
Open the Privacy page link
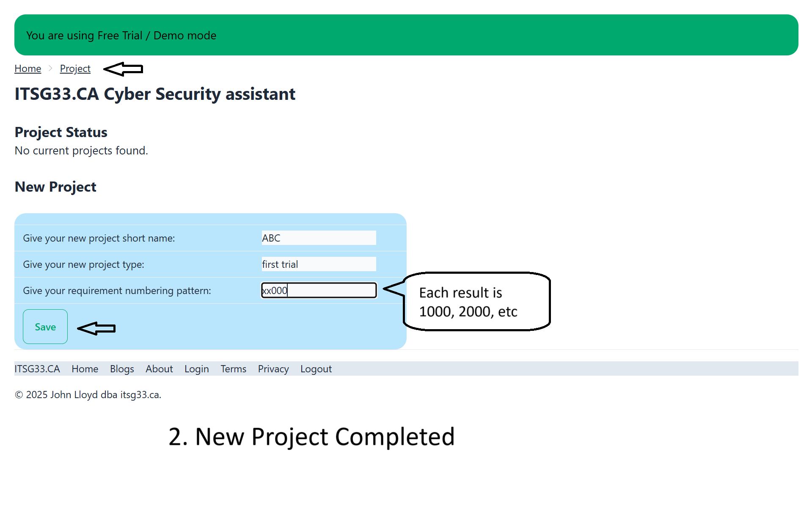point(273,369)
